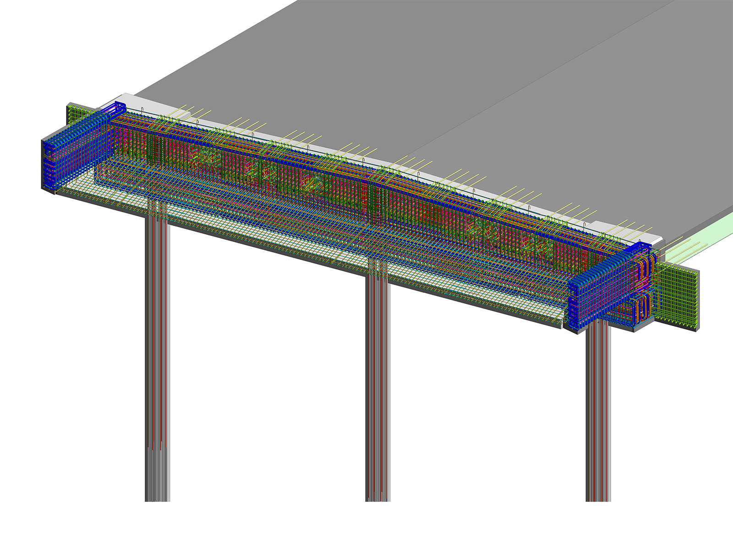The width and height of the screenshot is (733, 560).
Task: Pick the yellow dowel bars atop the beam
Action: click(458, 176)
